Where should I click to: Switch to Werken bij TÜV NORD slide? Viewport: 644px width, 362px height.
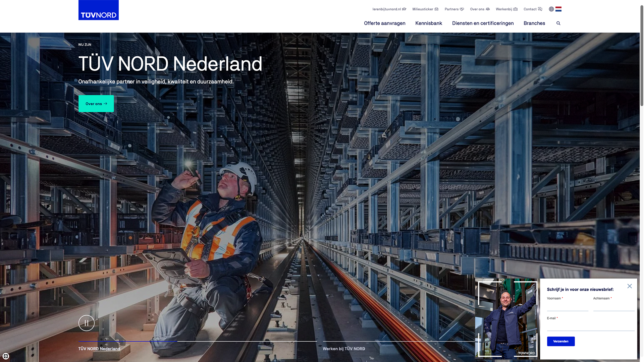click(x=343, y=349)
